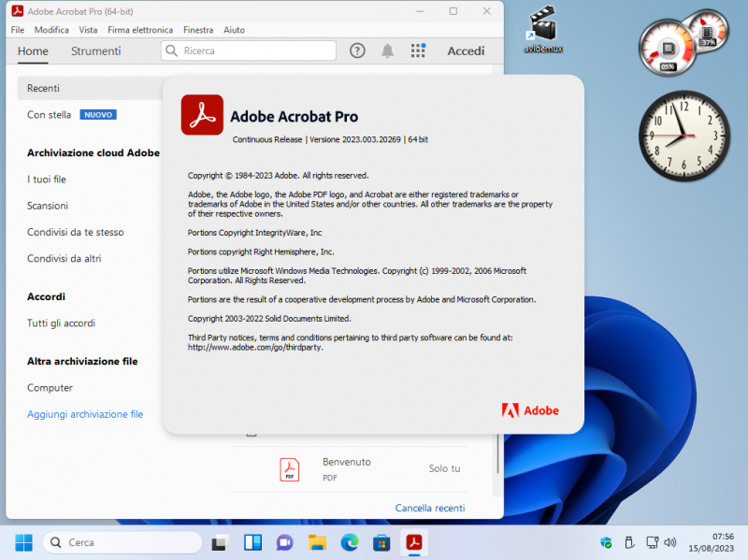Open the Chat icon in taskbar
Screen dimensions: 748x560
(x=285, y=542)
